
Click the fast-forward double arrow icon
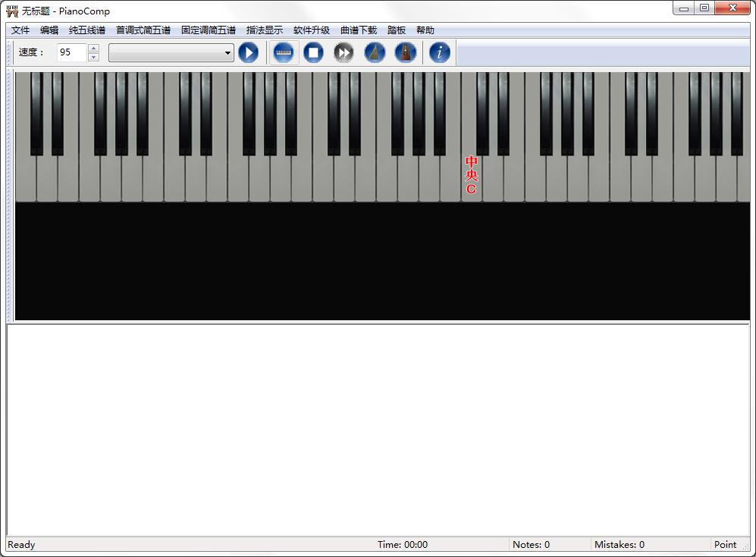click(343, 52)
